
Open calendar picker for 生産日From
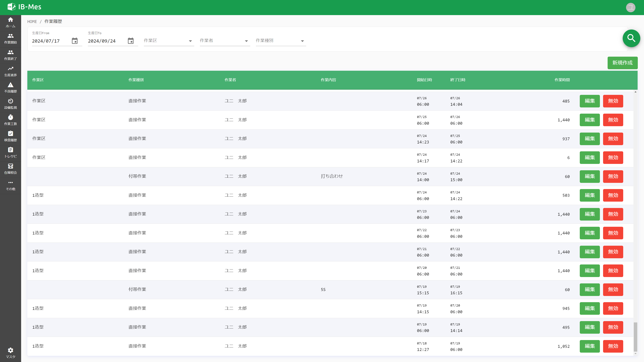tap(75, 41)
